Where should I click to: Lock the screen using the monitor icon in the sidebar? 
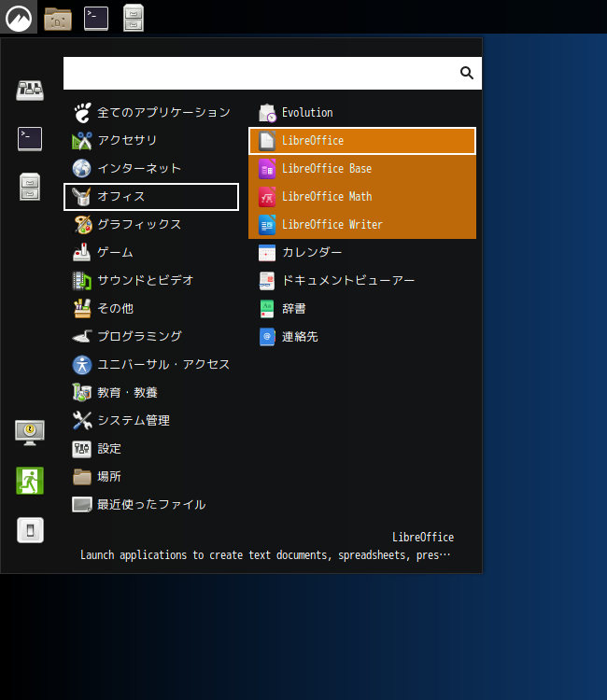[30, 432]
